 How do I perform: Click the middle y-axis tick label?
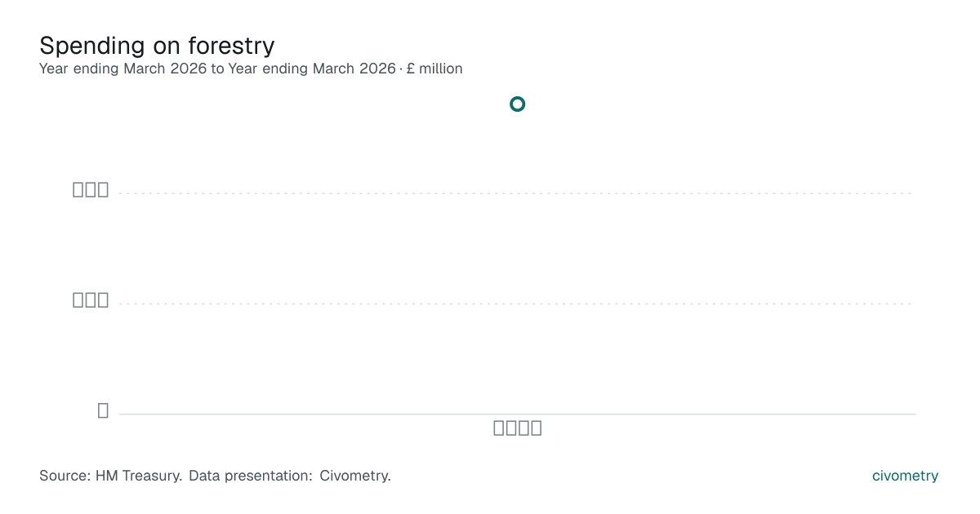tap(91, 299)
